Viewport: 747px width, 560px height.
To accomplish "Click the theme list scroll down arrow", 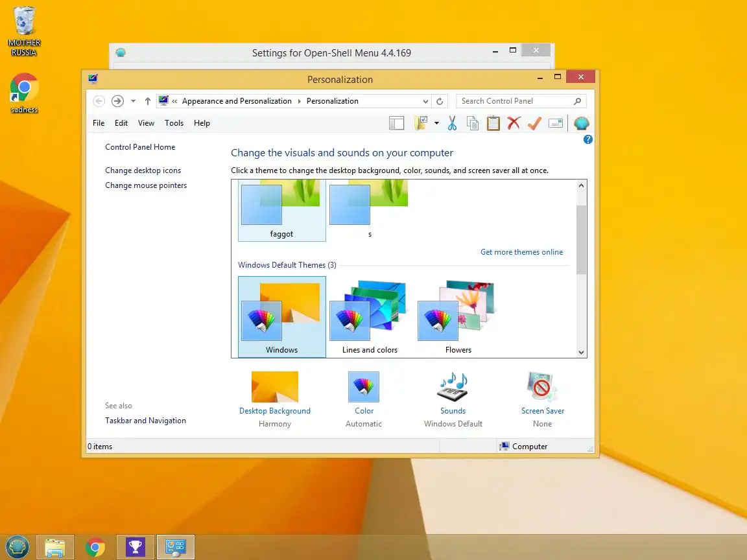I will [581, 353].
